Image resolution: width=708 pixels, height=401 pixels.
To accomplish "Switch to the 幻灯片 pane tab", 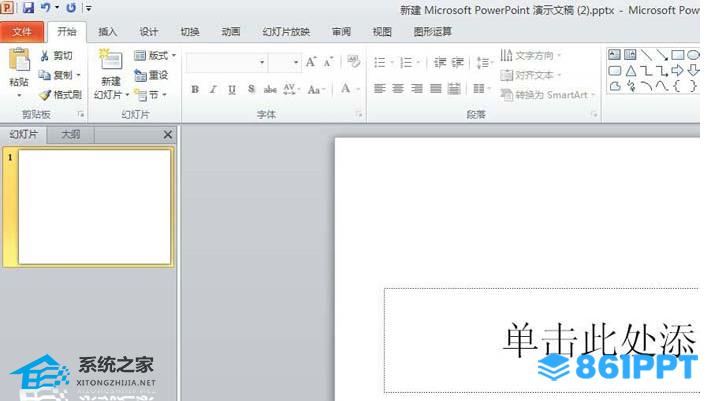I will coord(23,134).
